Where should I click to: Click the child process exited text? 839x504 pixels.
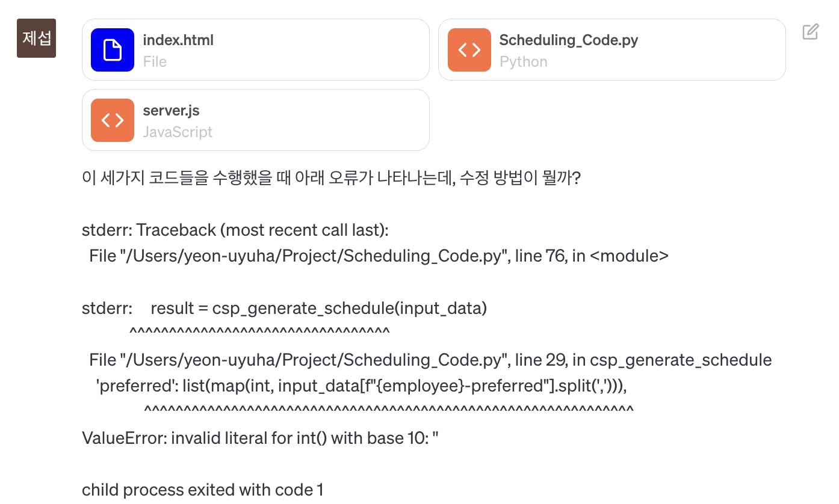click(202, 490)
